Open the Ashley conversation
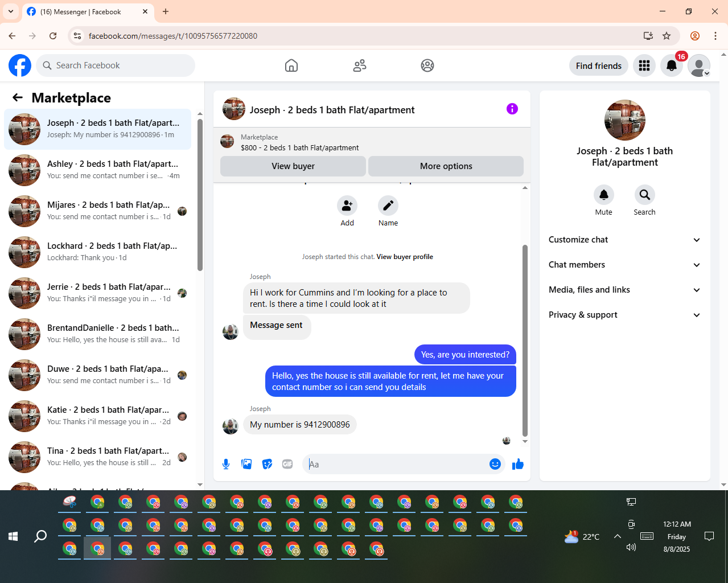The height and width of the screenshot is (583, 728). pos(98,170)
